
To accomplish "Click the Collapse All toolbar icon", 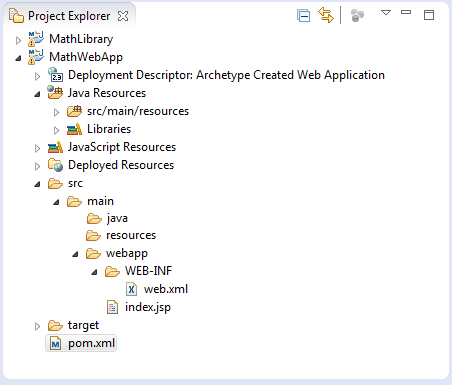I will pyautogui.click(x=303, y=16).
